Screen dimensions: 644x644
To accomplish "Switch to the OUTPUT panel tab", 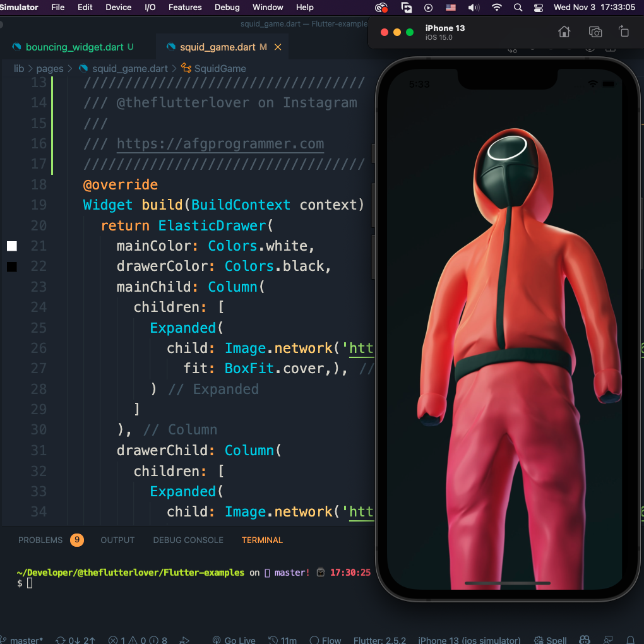I will coord(117,540).
